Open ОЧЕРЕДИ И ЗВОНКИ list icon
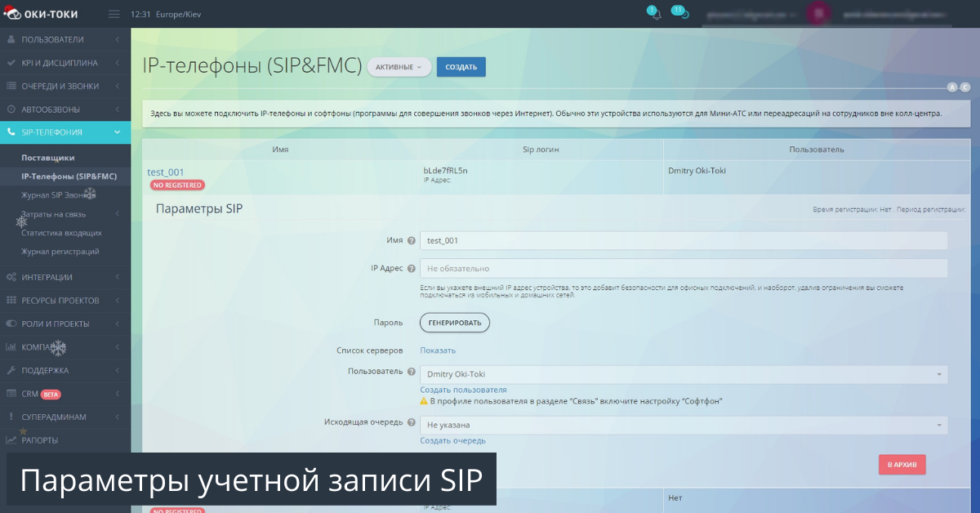The height and width of the screenshot is (513, 980). tap(11, 85)
